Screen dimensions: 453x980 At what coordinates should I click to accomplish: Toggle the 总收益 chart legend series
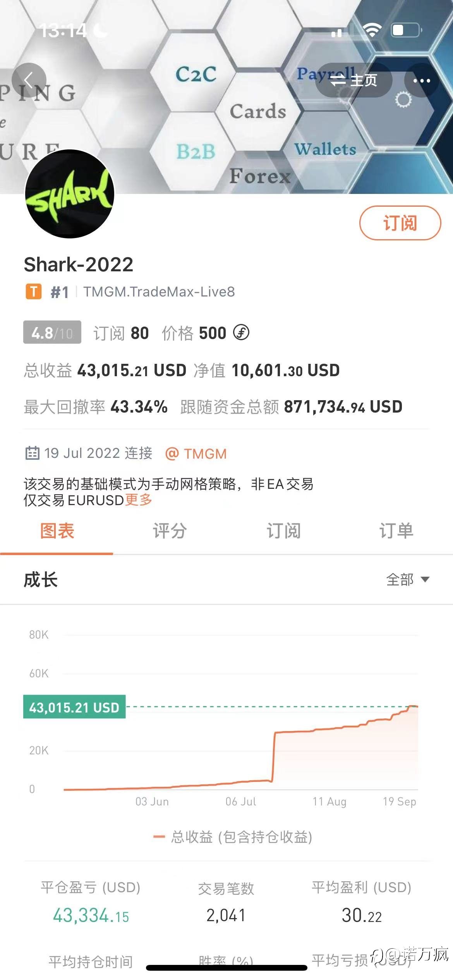[x=233, y=837]
